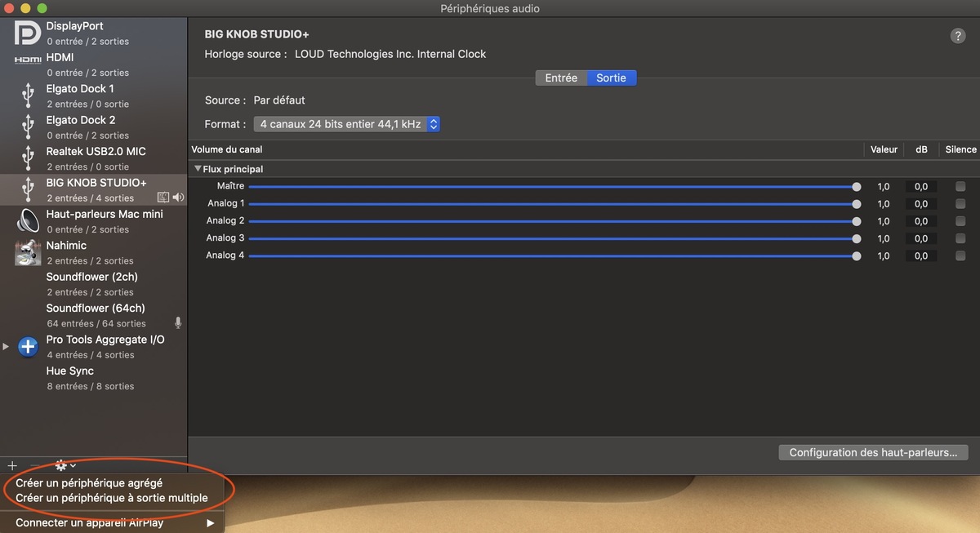The height and width of the screenshot is (533, 980).
Task: Mute the Analog 2 channel
Action: click(960, 221)
